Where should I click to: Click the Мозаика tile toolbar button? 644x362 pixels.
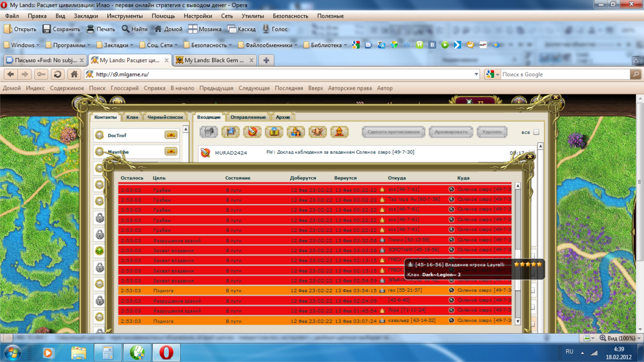[x=205, y=29]
